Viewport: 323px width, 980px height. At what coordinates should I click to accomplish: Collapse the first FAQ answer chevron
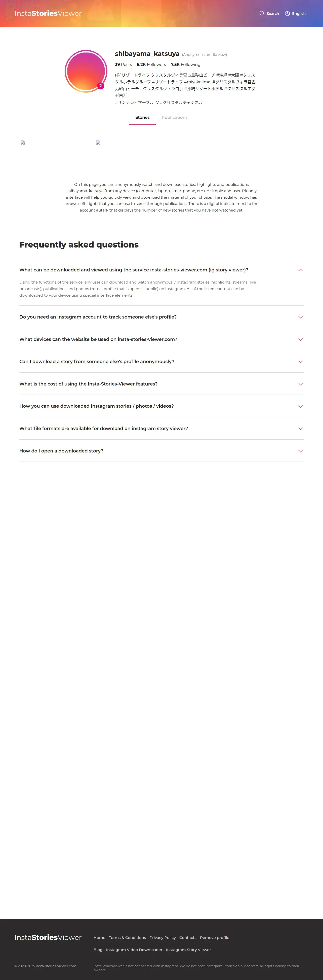pyautogui.click(x=300, y=270)
